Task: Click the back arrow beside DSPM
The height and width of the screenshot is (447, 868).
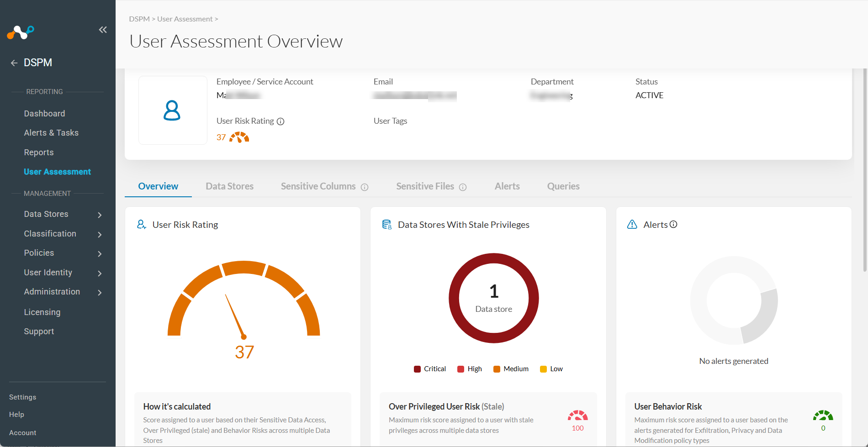Action: (14, 63)
